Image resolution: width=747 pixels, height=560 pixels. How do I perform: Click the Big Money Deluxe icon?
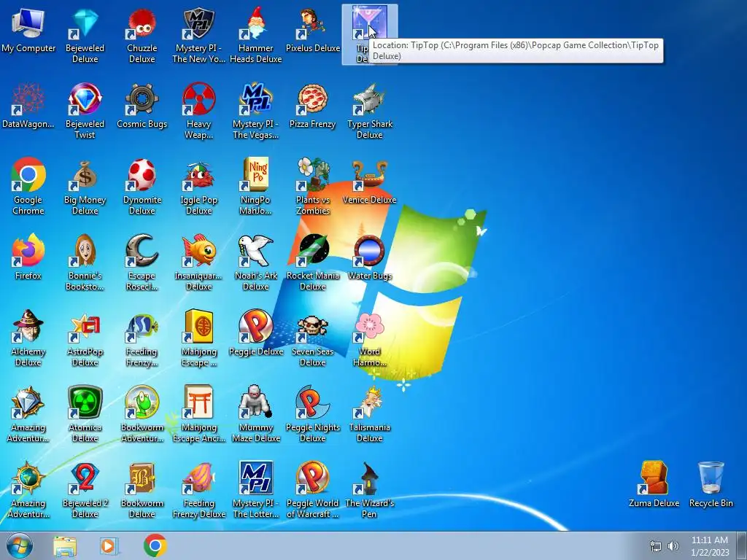[x=85, y=187]
